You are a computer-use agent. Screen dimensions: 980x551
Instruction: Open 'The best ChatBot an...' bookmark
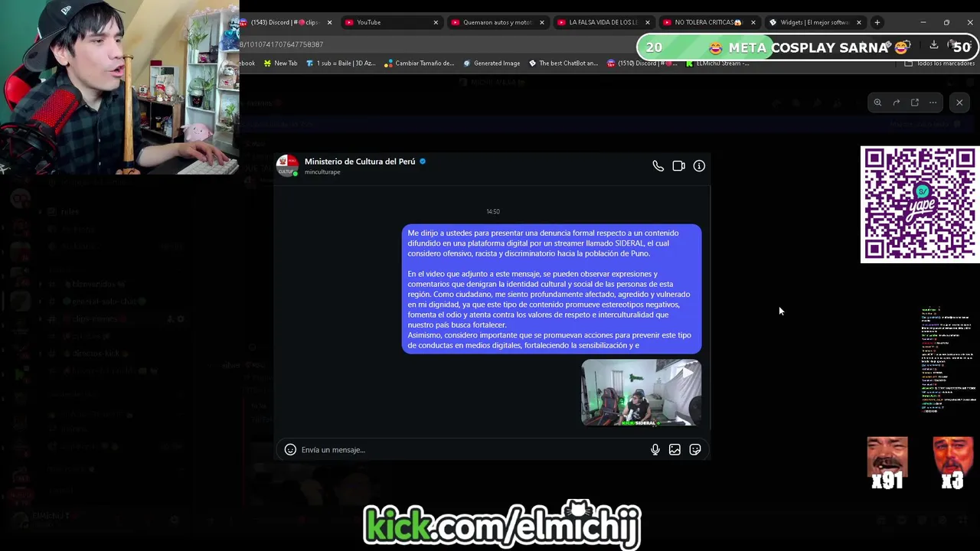(563, 64)
